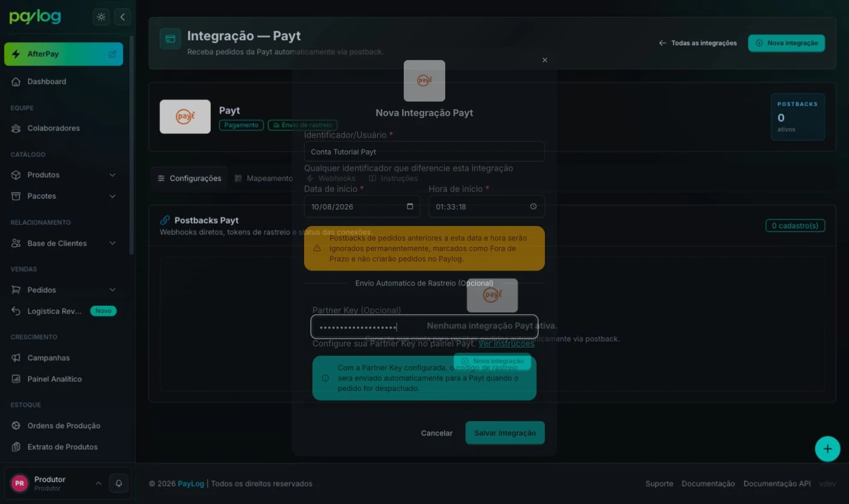Focus the Partner Key password field
Image resolution: width=849 pixels, height=504 pixels.
pos(424,327)
